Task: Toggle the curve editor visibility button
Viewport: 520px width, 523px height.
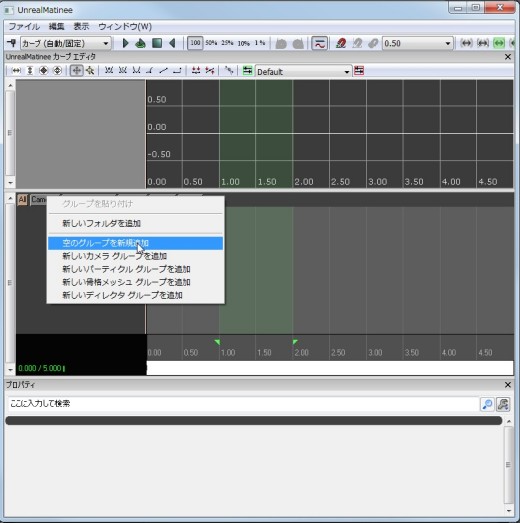Action: pyautogui.click(x=319, y=43)
